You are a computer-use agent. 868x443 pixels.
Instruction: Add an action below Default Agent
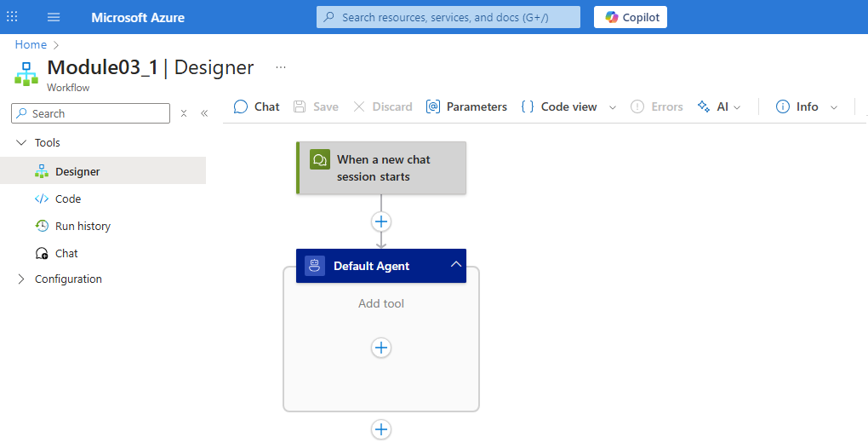pyautogui.click(x=381, y=429)
